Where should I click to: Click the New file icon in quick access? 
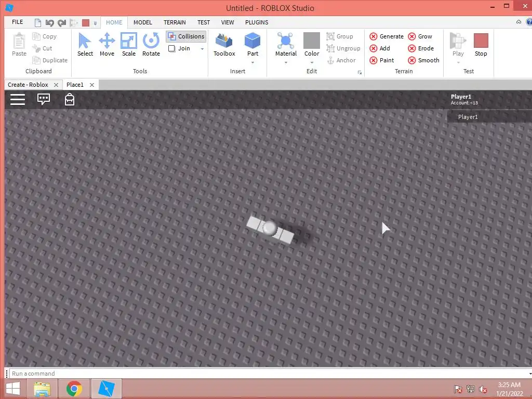[x=38, y=23]
